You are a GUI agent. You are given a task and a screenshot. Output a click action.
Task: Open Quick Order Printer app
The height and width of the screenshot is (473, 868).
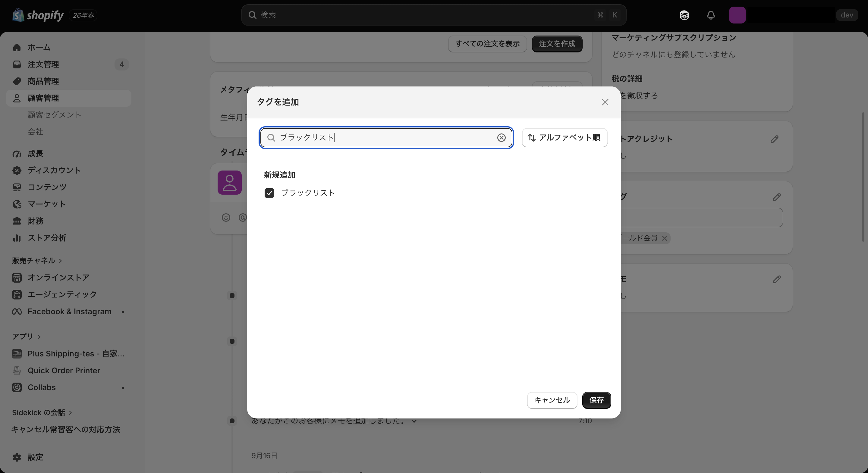point(68,371)
